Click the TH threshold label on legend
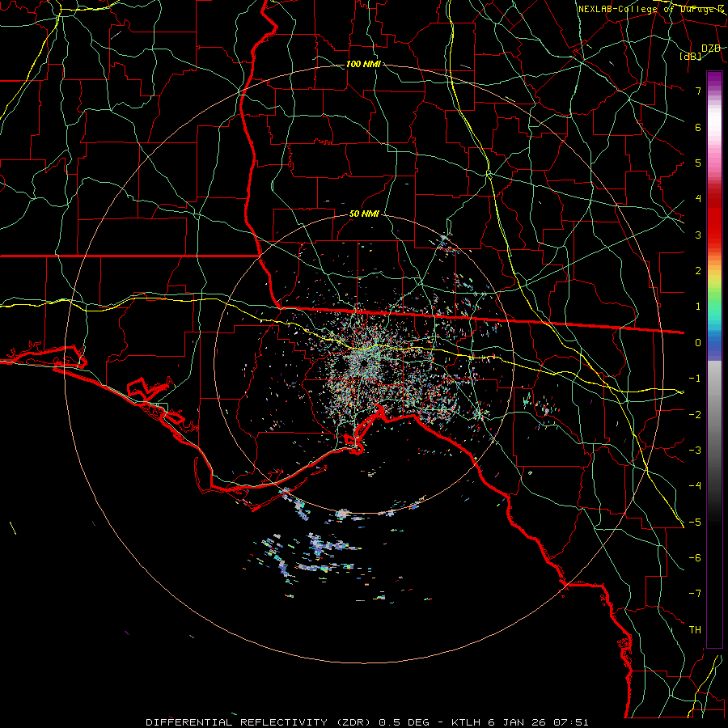The height and width of the screenshot is (728, 728). tap(695, 630)
